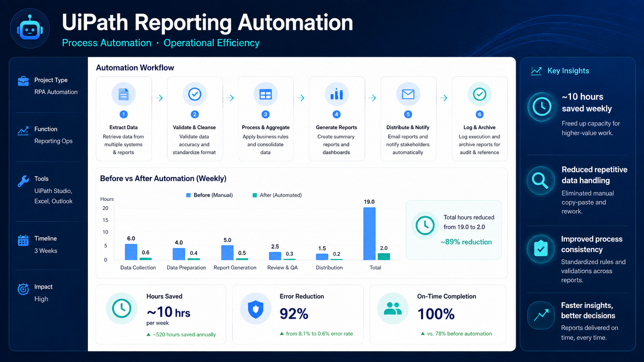Click the clock icon beside ~10 hours saved weekly
This screenshot has height=362, width=644.
tap(542, 107)
